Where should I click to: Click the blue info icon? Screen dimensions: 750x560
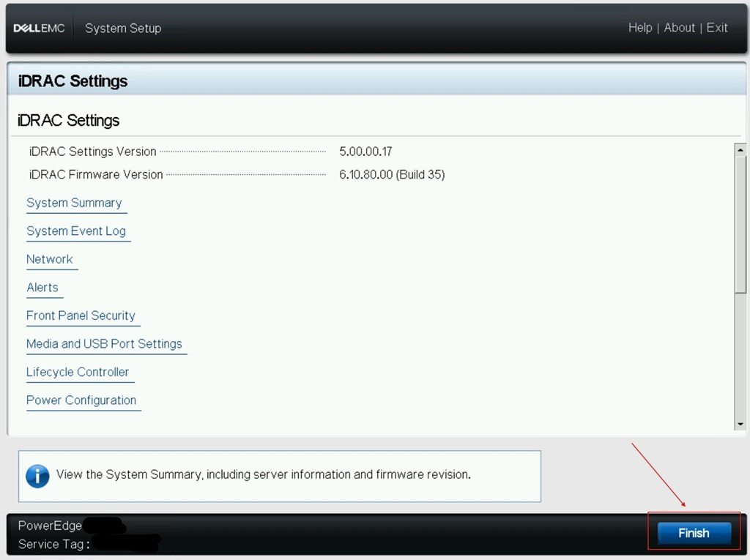click(x=37, y=477)
